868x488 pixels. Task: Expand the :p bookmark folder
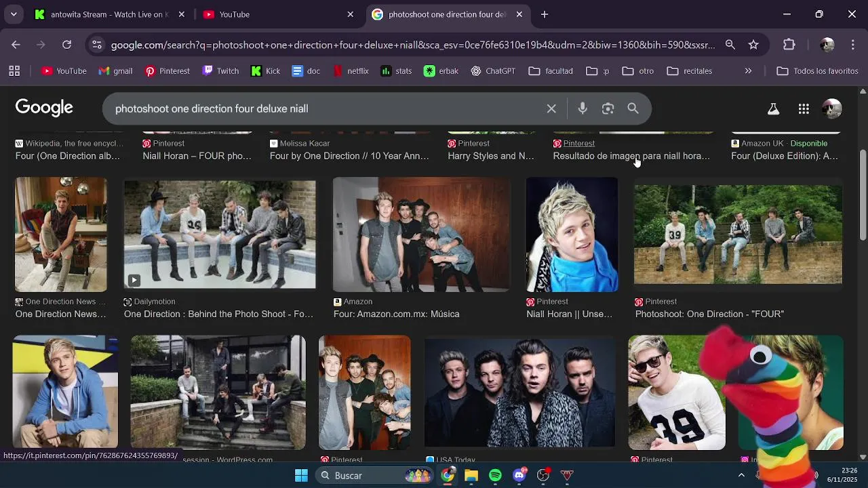[598, 71]
